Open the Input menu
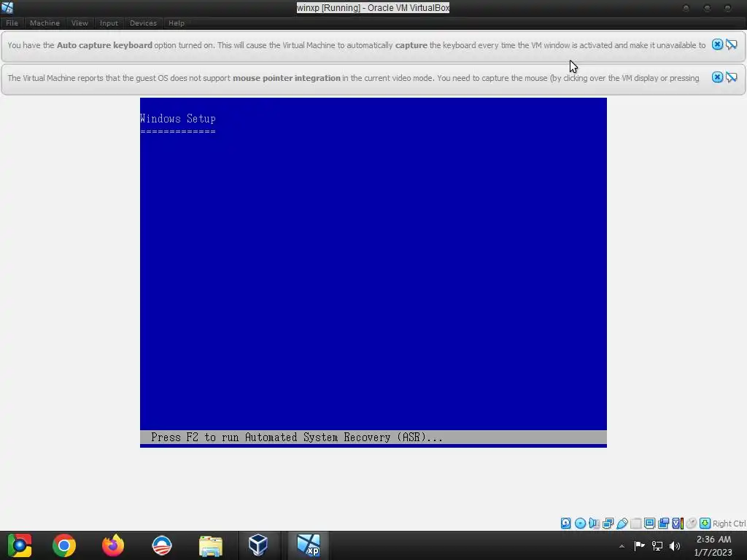 (109, 23)
